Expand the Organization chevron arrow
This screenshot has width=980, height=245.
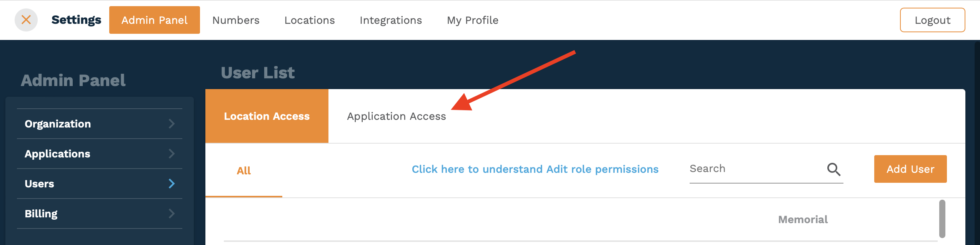172,124
